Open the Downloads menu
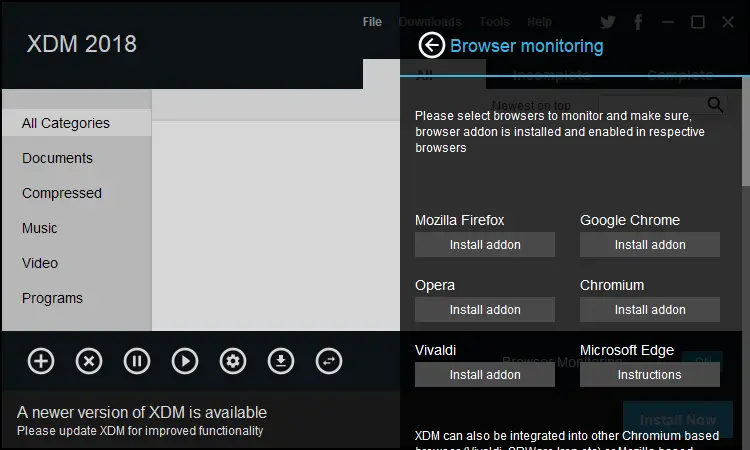Viewport: 750px width, 450px height. tap(430, 22)
